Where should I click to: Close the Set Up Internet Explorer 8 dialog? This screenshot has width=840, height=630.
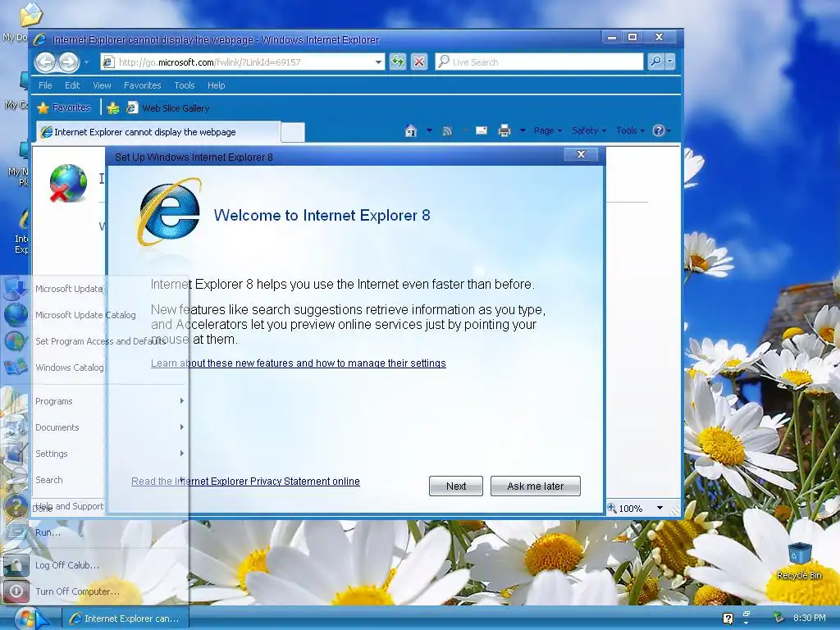[x=582, y=154]
